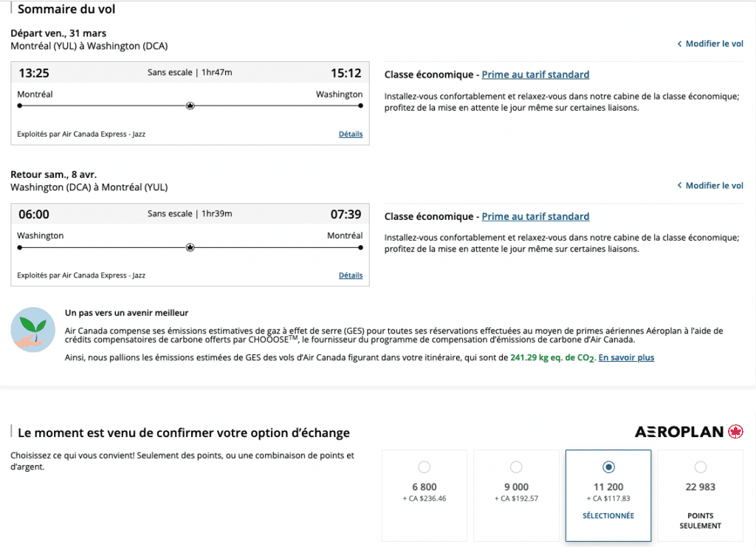Image resolution: width=756 pixels, height=547 pixels.
Task: Click En savoir plus about CO2 emissions
Action: [x=626, y=358]
